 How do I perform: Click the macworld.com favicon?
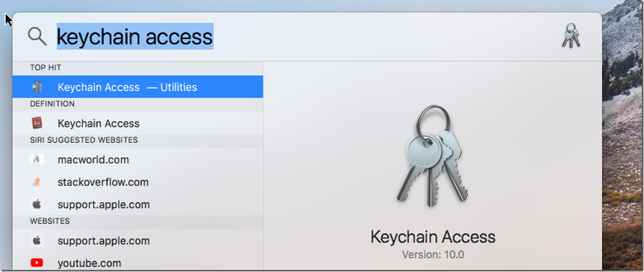[37, 159]
